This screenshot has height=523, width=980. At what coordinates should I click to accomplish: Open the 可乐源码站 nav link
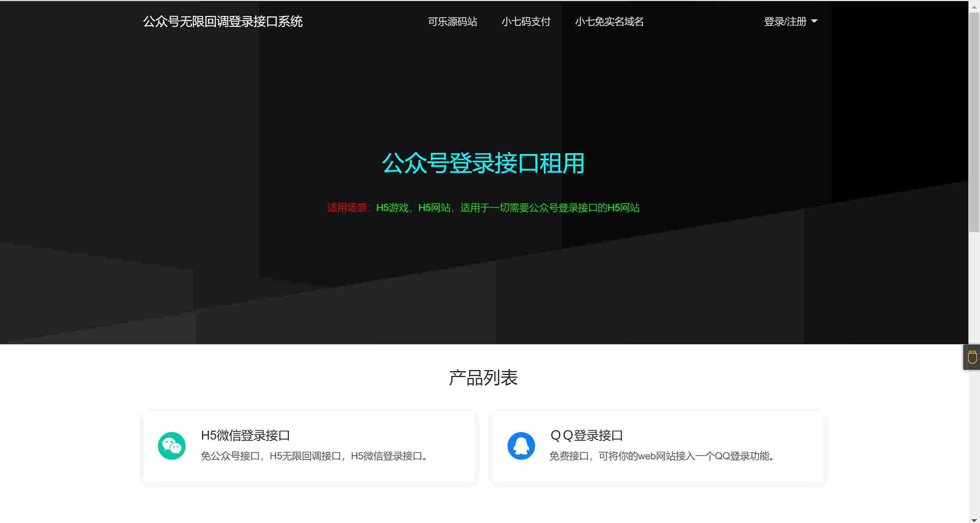(x=452, y=22)
